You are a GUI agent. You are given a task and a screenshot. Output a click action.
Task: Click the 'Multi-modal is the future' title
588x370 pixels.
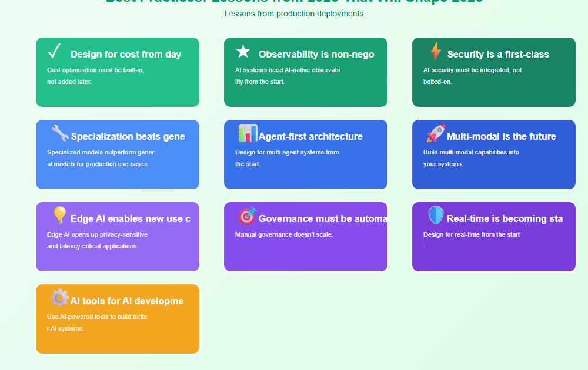tap(501, 137)
